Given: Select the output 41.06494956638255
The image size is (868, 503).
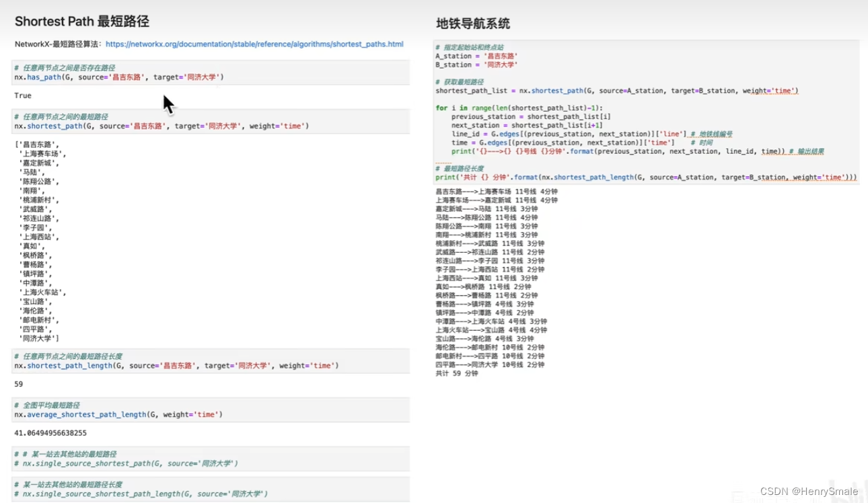Looking at the screenshot, I should 50,433.
